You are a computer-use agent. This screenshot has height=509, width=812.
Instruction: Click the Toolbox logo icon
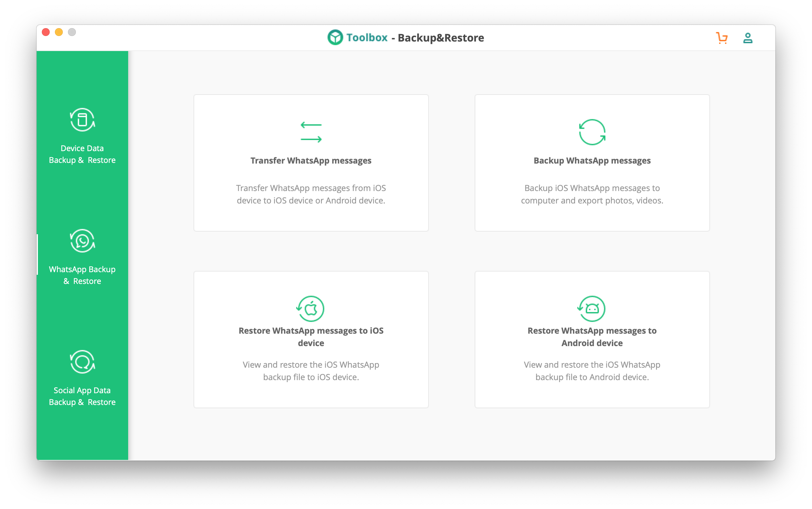(335, 37)
